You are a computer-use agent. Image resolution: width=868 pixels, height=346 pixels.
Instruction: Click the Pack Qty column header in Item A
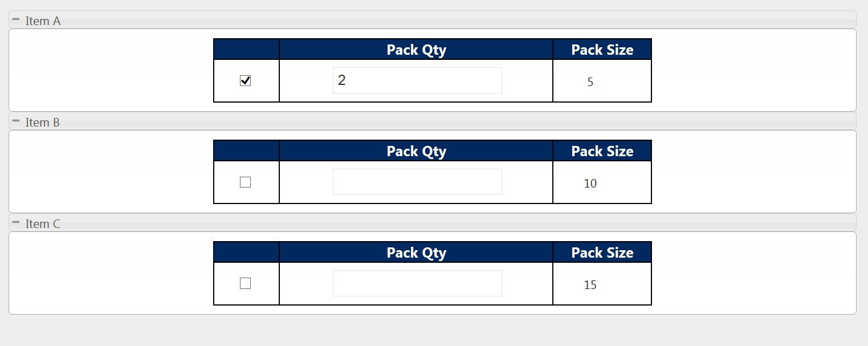[x=415, y=50]
